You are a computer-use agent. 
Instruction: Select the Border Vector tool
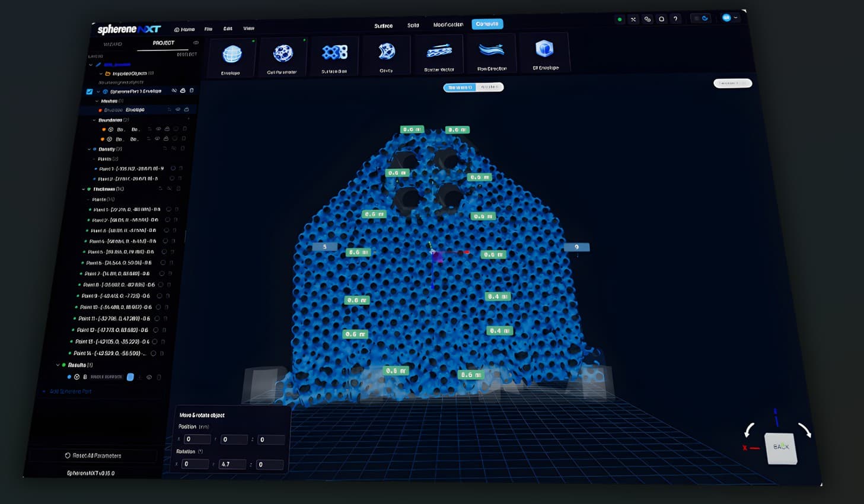click(439, 55)
